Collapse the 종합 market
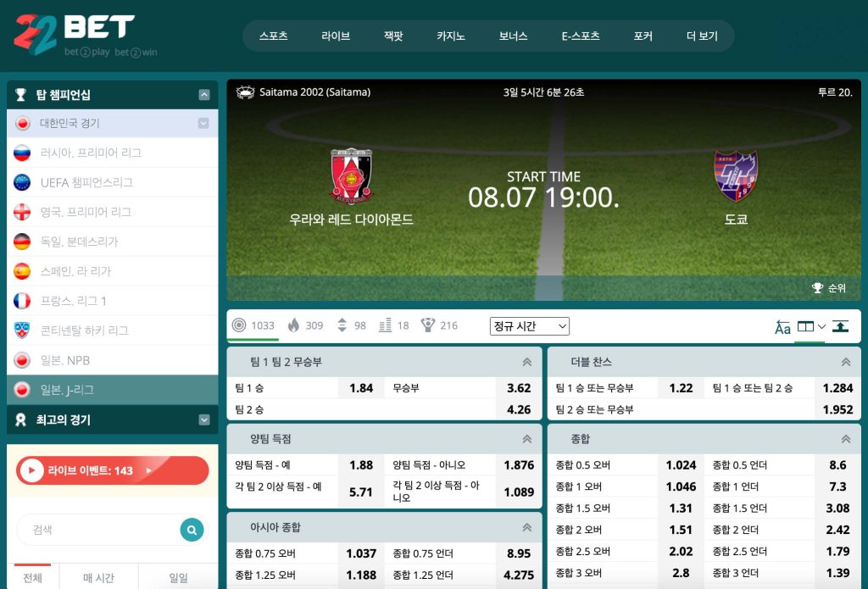Image resolution: width=868 pixels, height=589 pixels. click(846, 439)
